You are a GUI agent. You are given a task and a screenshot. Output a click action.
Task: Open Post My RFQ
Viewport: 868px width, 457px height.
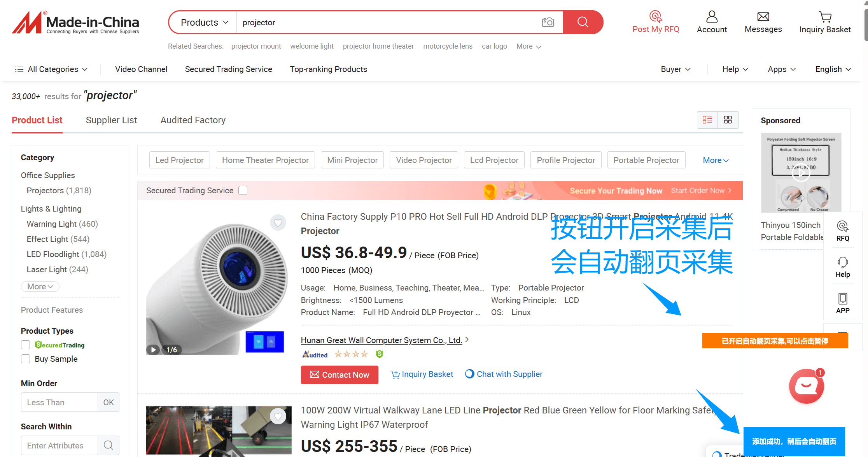pos(656,22)
